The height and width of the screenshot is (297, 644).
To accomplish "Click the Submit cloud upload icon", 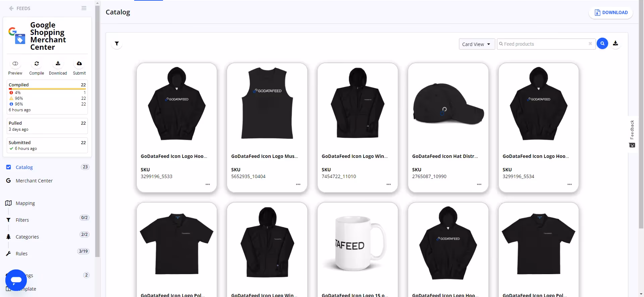I will (79, 63).
